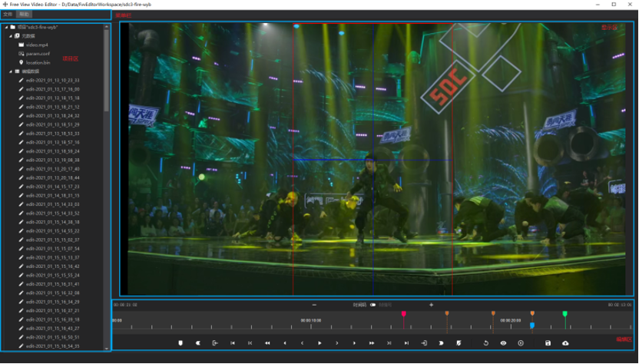Collapse the edit data folder node

pyautogui.click(x=10, y=71)
